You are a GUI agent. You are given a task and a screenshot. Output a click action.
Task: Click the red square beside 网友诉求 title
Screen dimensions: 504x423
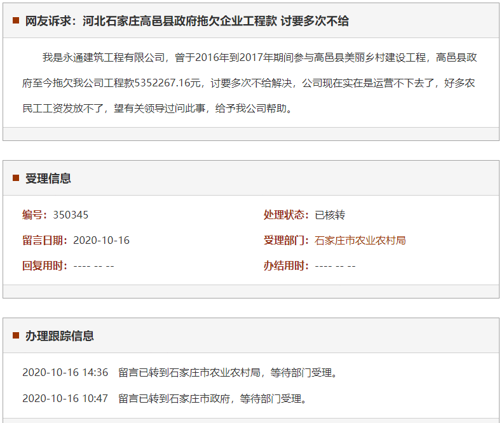pos(16,21)
